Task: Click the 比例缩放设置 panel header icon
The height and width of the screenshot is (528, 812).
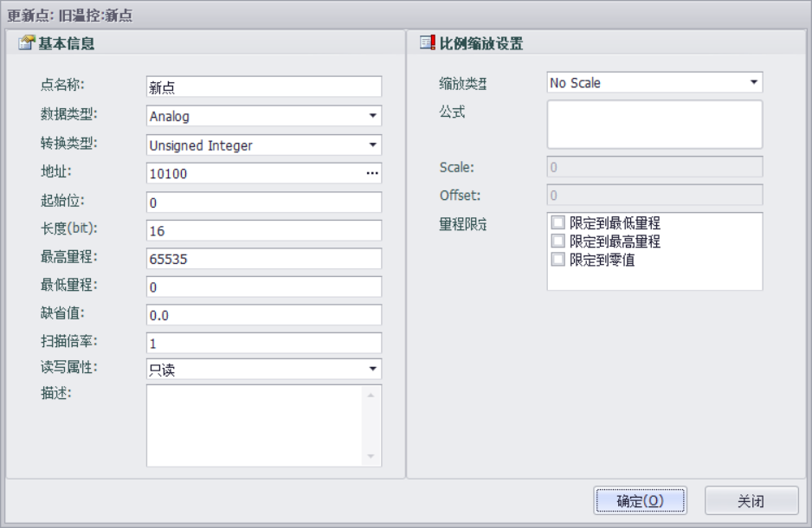Action: pyautogui.click(x=427, y=42)
